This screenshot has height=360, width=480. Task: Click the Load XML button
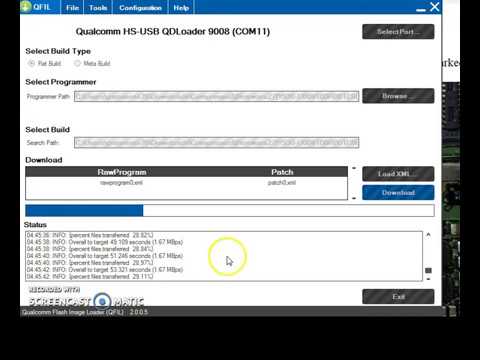pos(398,174)
